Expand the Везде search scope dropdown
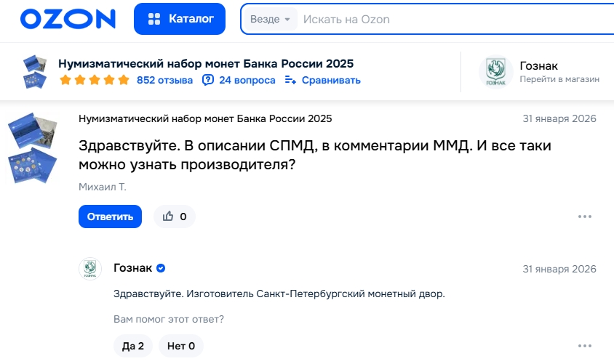 tap(270, 19)
